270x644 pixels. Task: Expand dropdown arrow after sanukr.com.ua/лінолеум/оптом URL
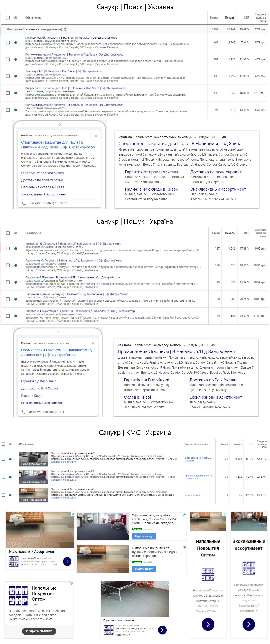click(184, 346)
